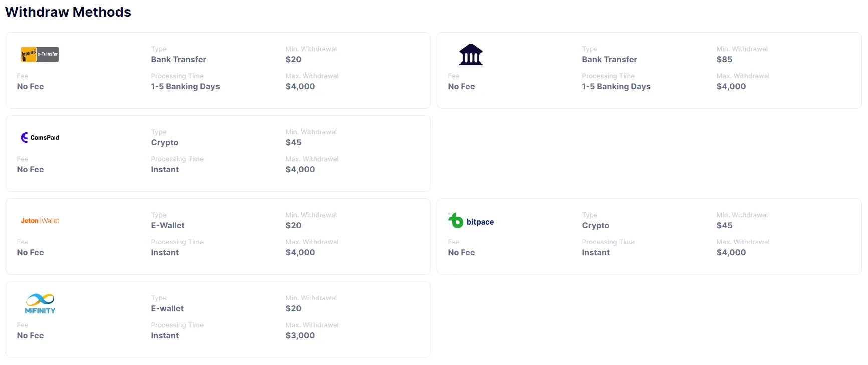Click the Withdraw Methods heading
Viewport: 868px width, 365px height.
coord(68,12)
